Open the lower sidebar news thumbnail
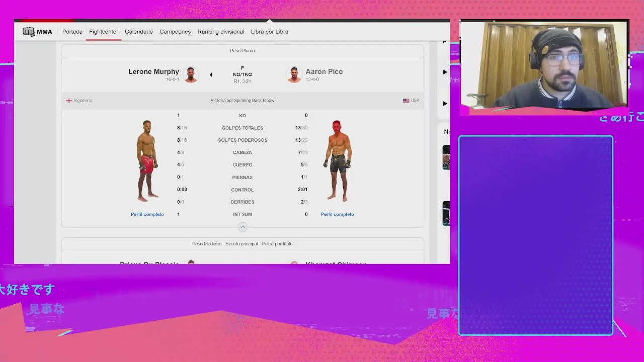This screenshot has height=362, width=644. click(446, 213)
